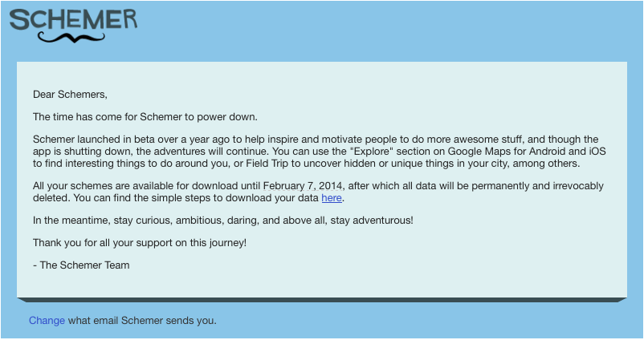Click 'what email Schemer sends you' text
This screenshot has height=340, width=644.
142,321
